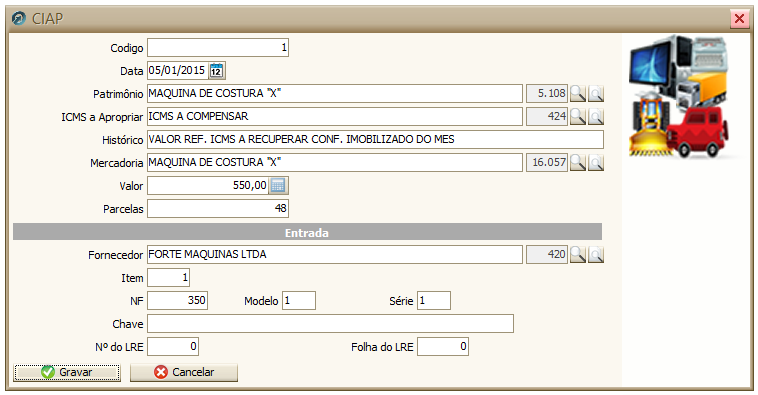This screenshot has width=758, height=395.
Task: Click the Série input field
Action: (434, 300)
